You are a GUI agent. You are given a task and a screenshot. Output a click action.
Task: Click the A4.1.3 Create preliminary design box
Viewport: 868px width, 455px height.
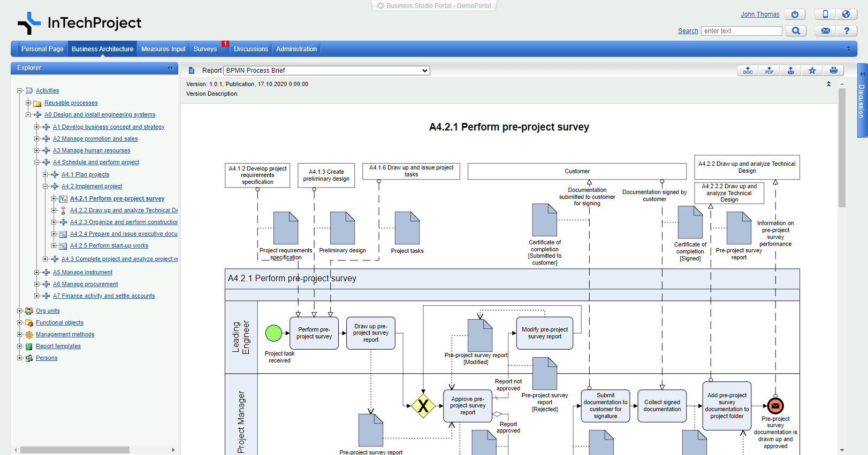pos(326,175)
